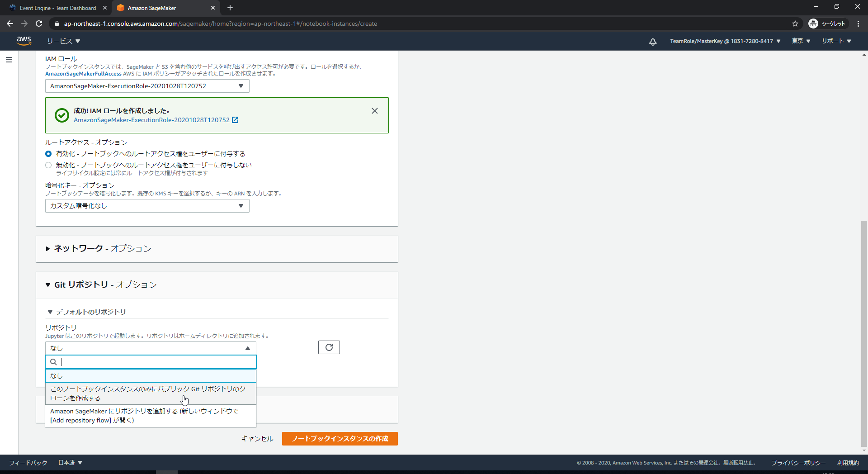The image size is (868, 474).
Task: Choose the なし option in repository list
Action: [151, 376]
